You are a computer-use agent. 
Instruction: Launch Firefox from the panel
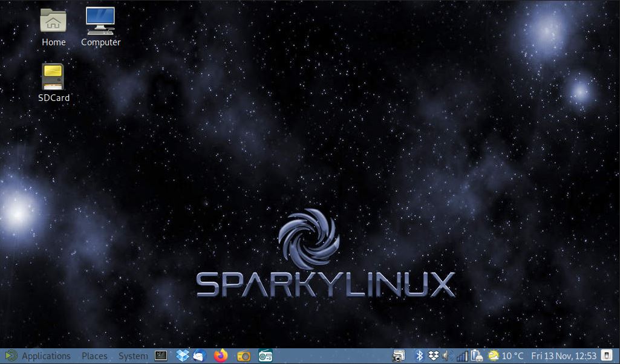tap(221, 356)
